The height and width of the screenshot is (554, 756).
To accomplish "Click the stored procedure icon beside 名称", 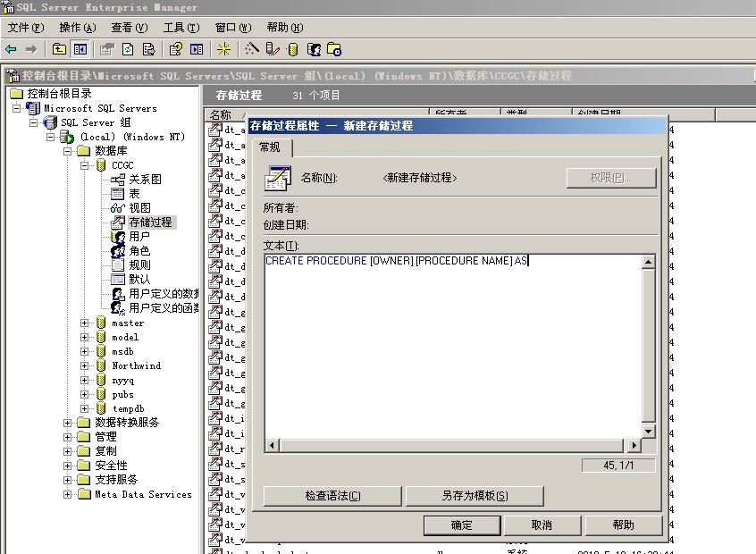I will tap(278, 178).
